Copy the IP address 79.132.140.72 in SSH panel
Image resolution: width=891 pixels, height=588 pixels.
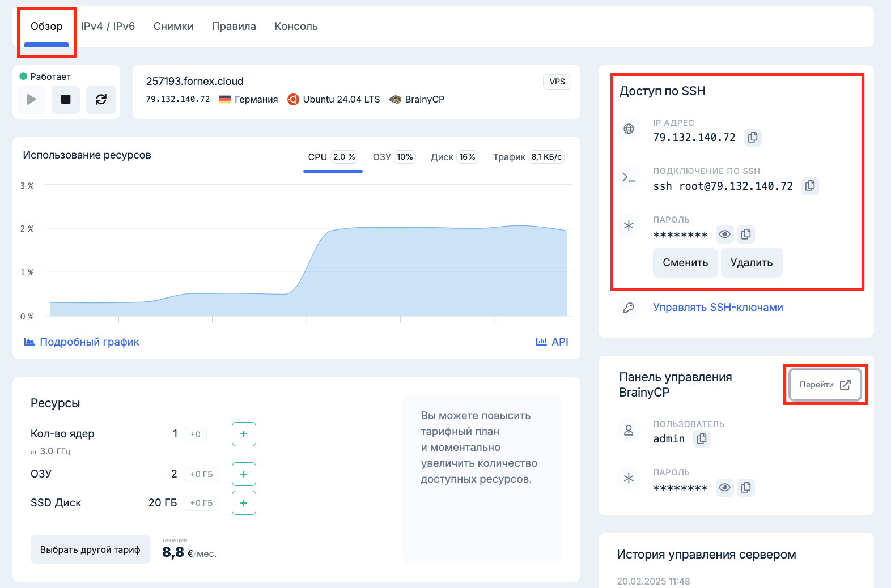[753, 138]
